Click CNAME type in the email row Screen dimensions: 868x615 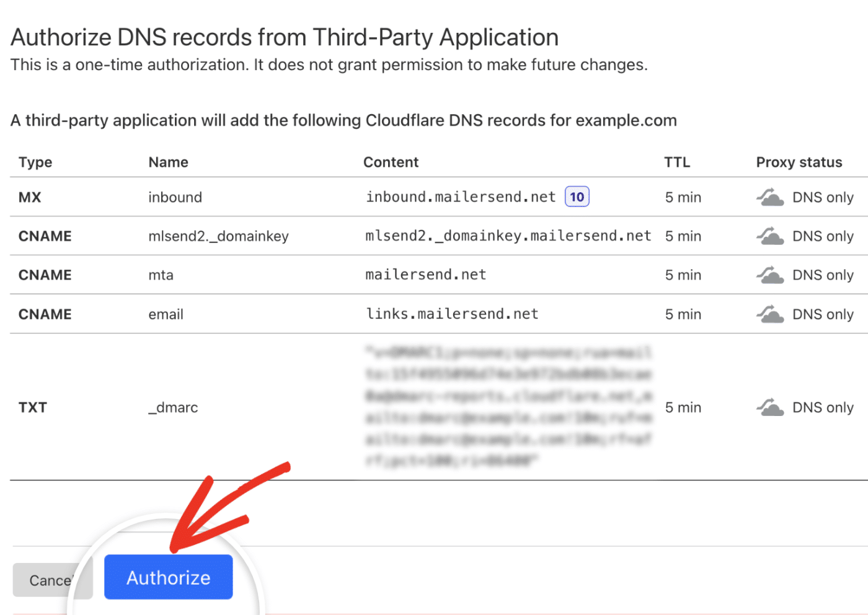(45, 314)
